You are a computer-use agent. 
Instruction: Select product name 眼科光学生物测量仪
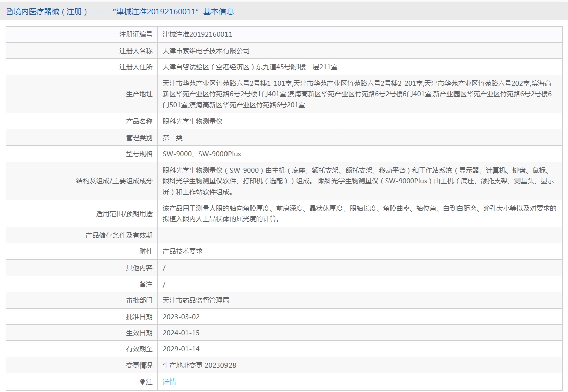click(193, 121)
